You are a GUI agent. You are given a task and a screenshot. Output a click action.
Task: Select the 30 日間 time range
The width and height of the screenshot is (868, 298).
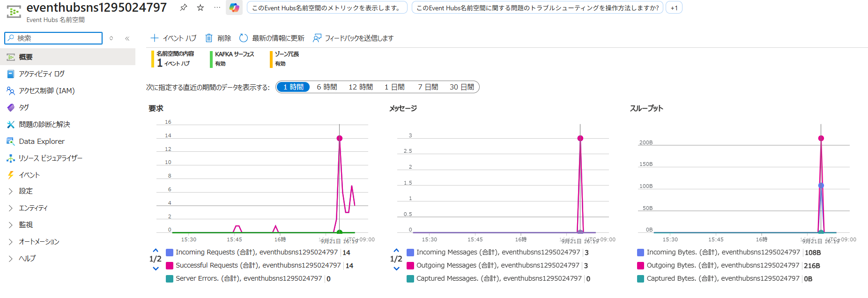(x=462, y=87)
